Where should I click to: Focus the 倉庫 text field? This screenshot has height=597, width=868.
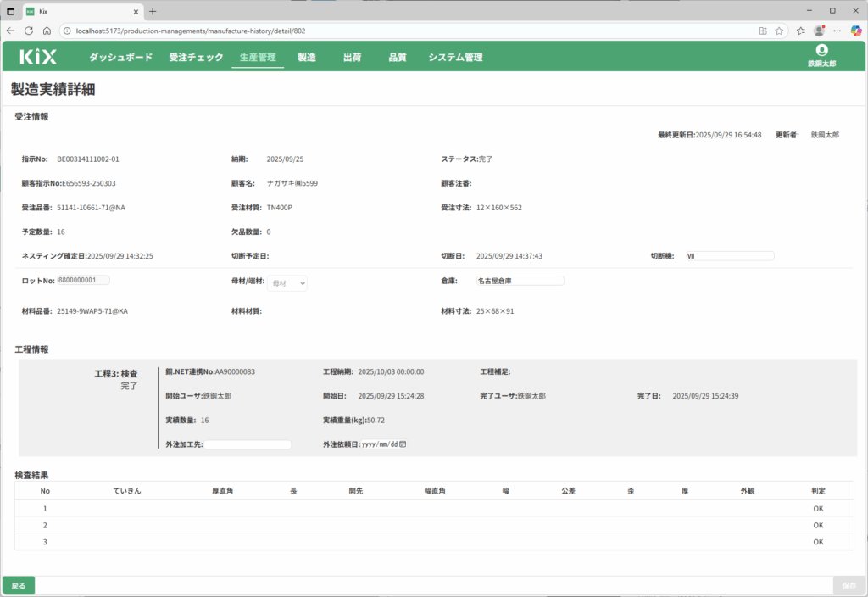tap(519, 281)
